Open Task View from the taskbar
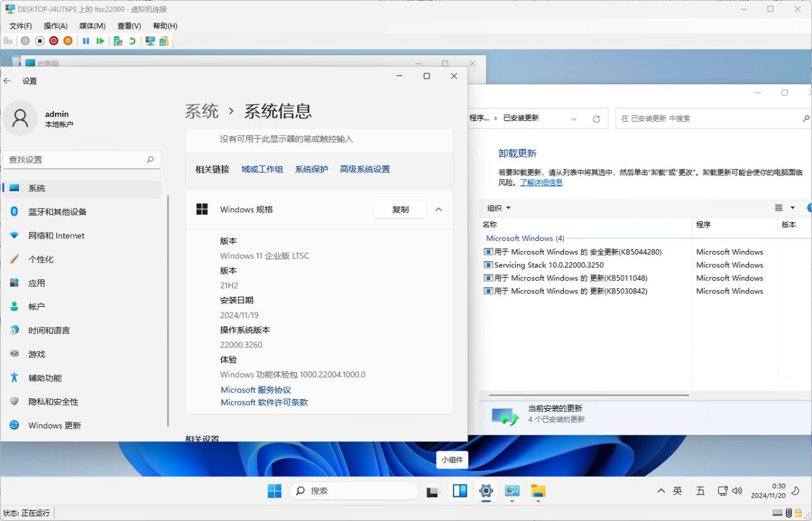The width and height of the screenshot is (812, 521). [x=433, y=491]
